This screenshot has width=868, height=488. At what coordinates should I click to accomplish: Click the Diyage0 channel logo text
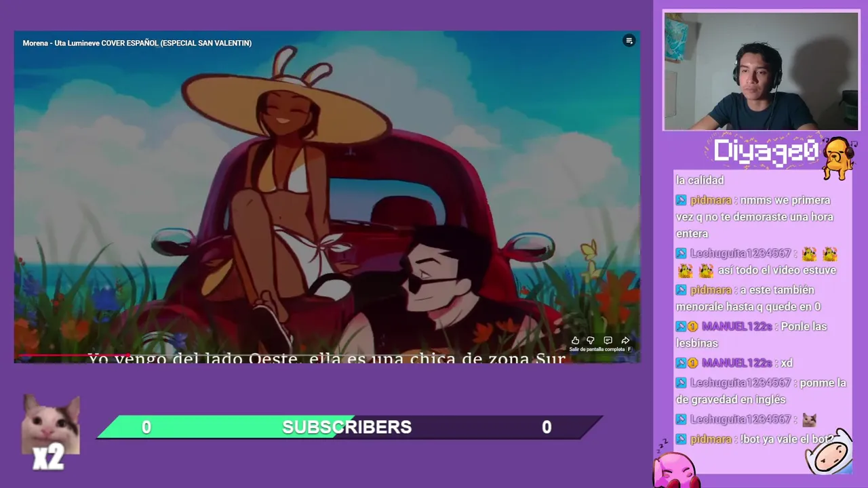click(x=766, y=151)
